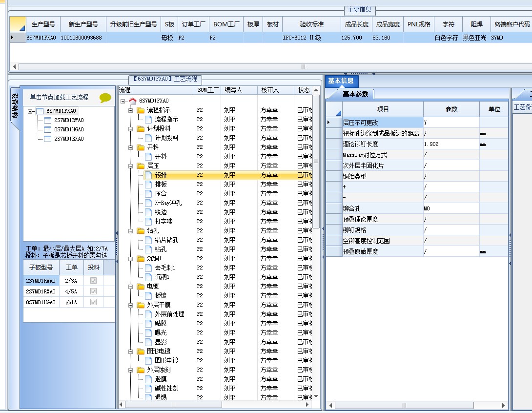532x413 pixels.
Task: Click the 4/5A work order cell
Action: 71,291
